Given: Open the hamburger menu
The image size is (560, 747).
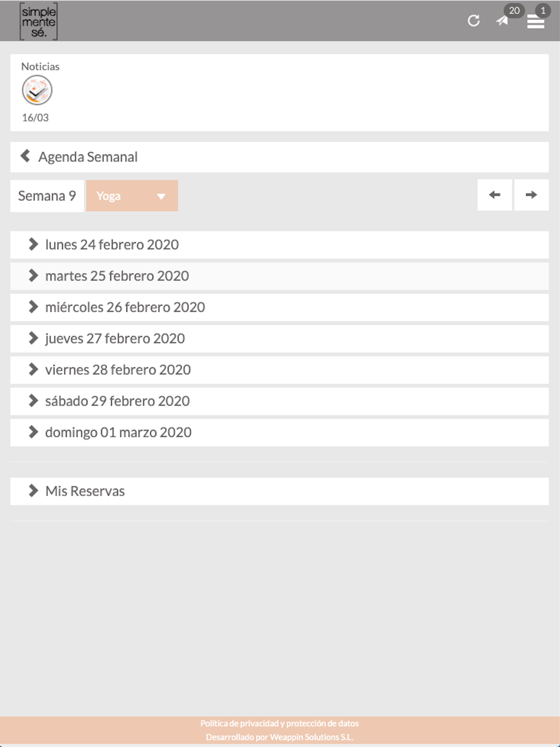Looking at the screenshot, I should click(x=535, y=22).
